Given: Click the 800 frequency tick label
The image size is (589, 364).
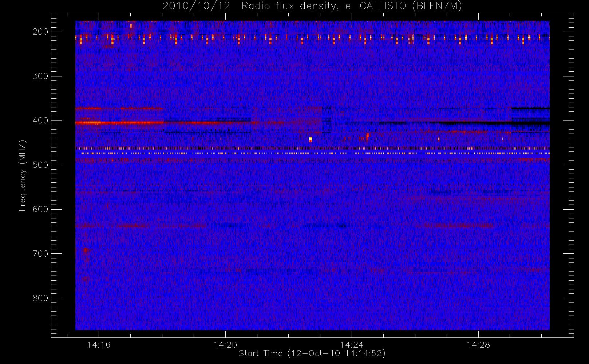Looking at the screenshot, I should [x=40, y=298].
